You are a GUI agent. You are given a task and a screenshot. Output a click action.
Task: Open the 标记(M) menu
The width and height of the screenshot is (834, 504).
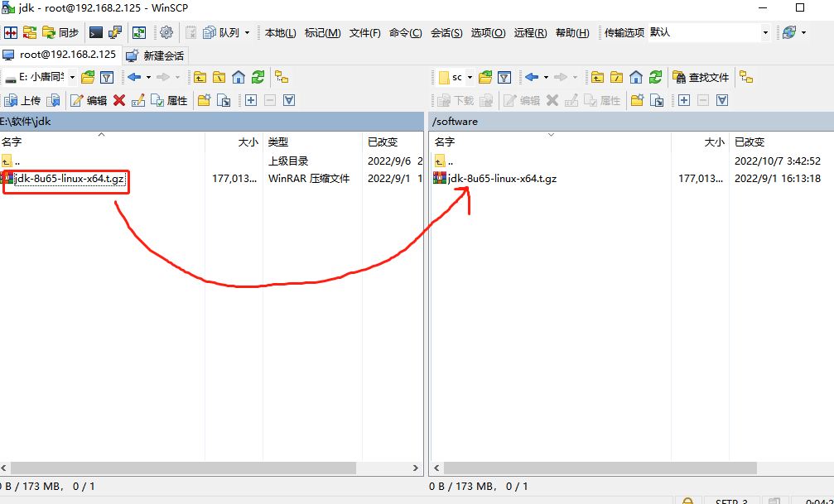click(x=322, y=33)
